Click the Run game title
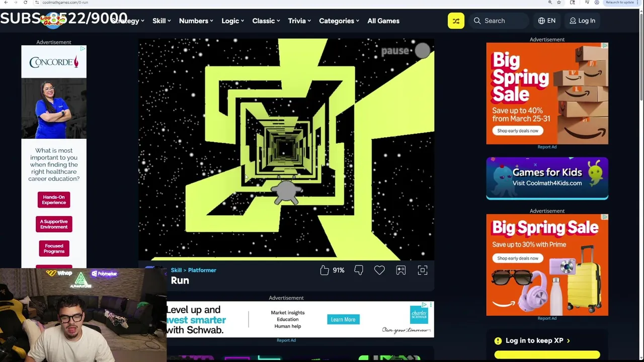 tap(180, 281)
